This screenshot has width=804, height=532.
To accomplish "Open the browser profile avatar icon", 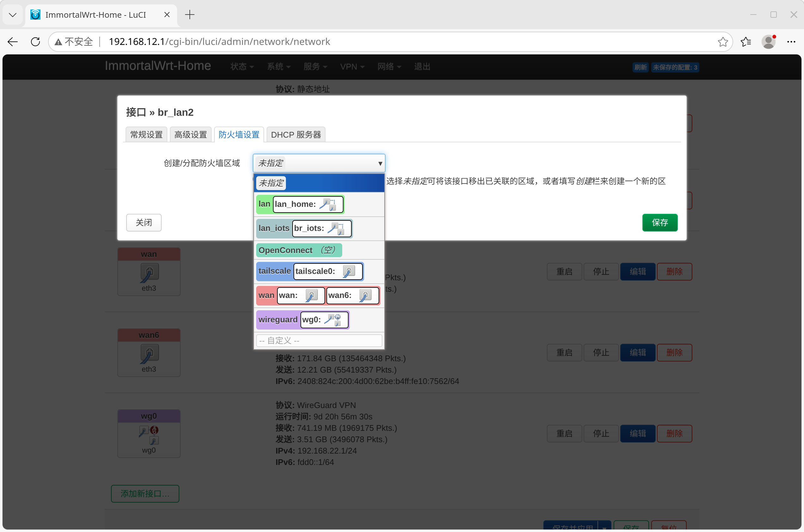I will point(768,42).
